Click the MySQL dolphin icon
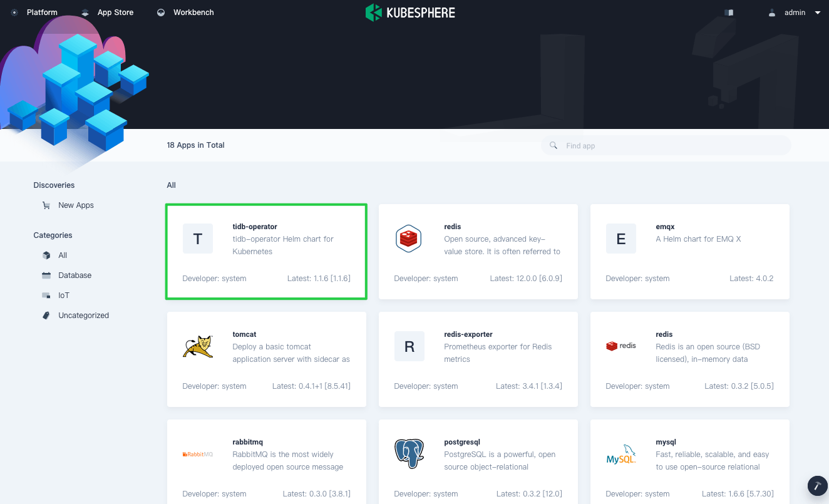Screen dimensions: 829x504 (620, 454)
